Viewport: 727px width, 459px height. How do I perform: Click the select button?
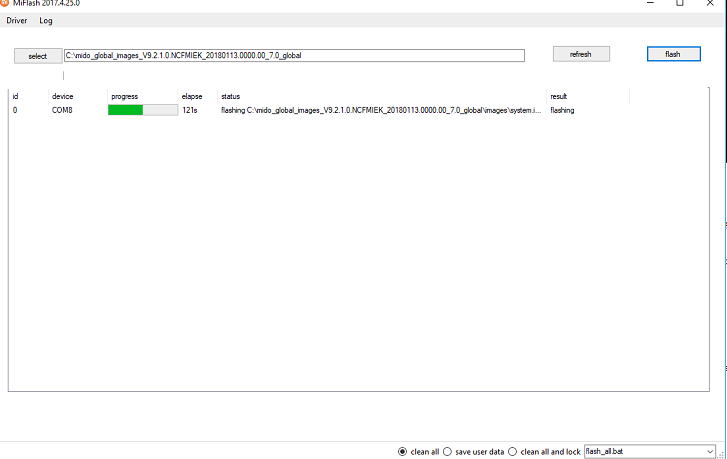38,56
